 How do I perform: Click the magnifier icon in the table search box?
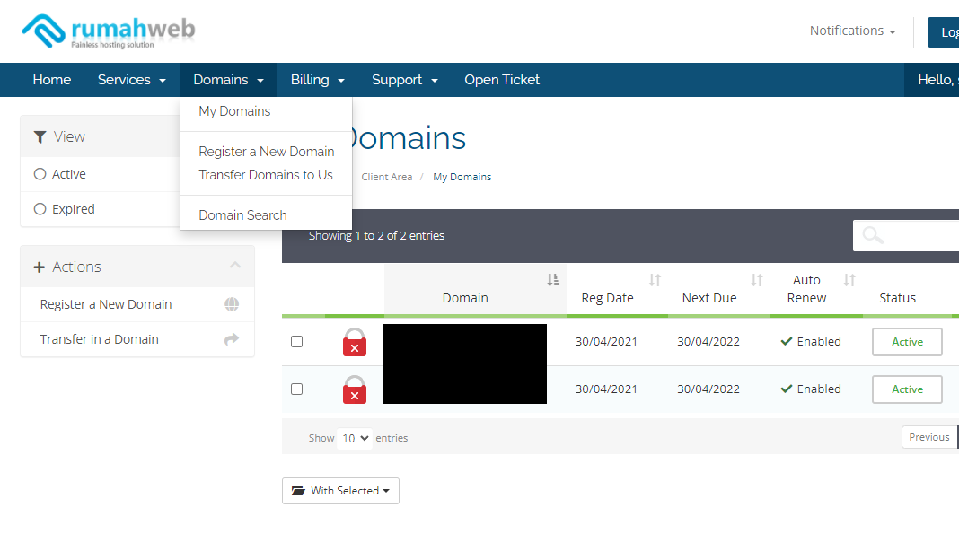[873, 235]
